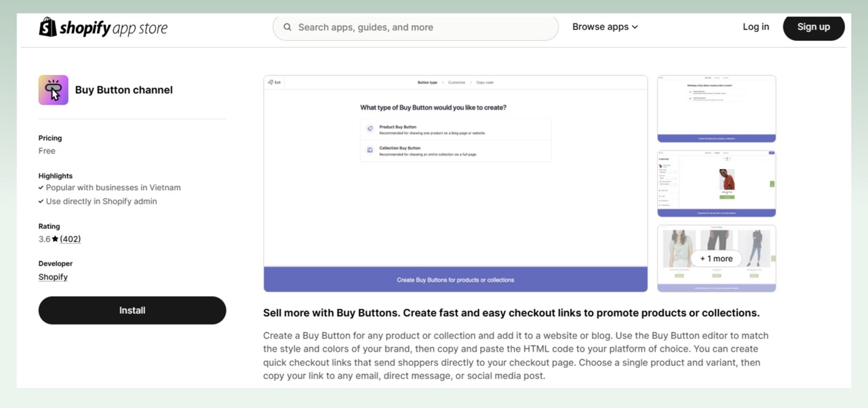Image resolution: width=868 pixels, height=408 pixels.
Task: Click the Create Buy Buttons purple banner
Action: point(455,279)
